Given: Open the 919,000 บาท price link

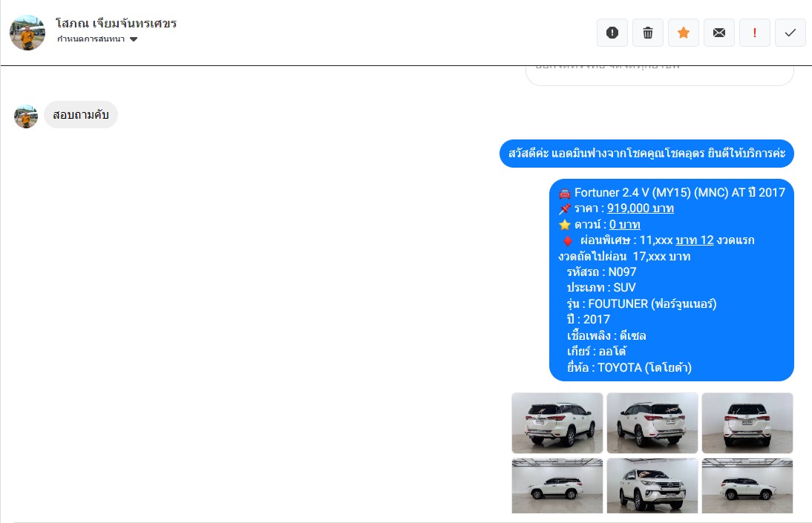Looking at the screenshot, I should (640, 208).
